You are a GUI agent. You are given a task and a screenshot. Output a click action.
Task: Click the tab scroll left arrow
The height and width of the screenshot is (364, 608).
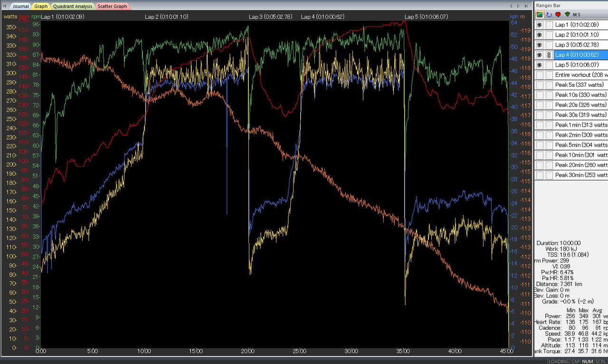click(511, 6)
